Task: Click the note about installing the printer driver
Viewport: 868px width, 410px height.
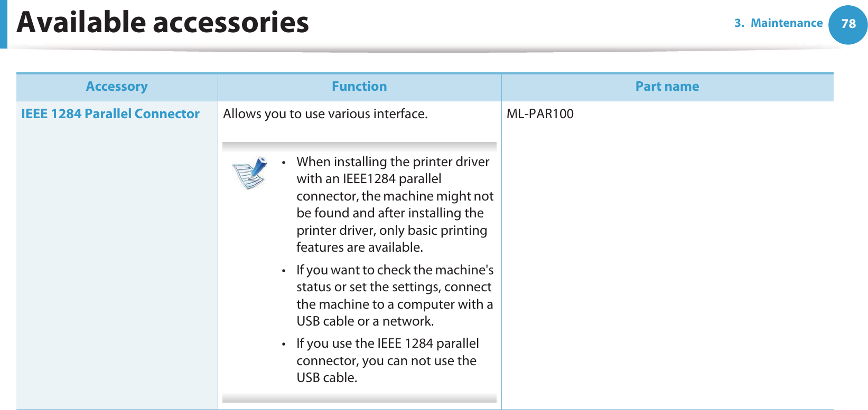Action: pyautogui.click(x=394, y=204)
